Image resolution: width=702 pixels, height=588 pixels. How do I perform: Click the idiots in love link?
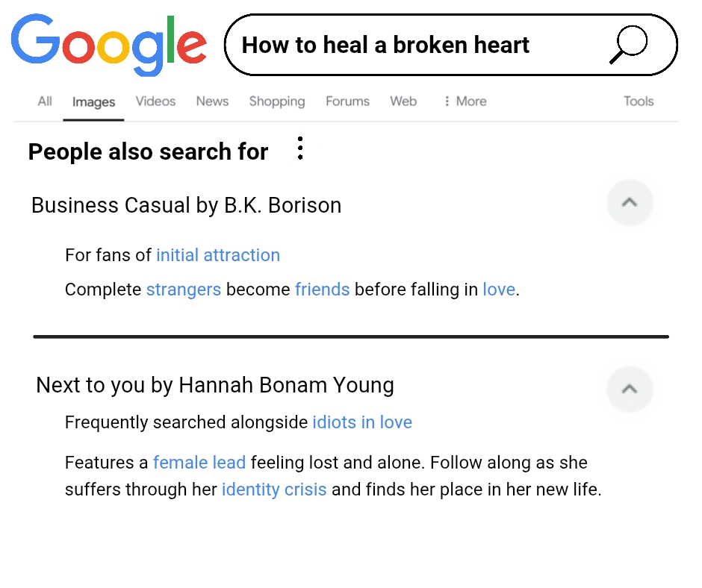tap(362, 422)
